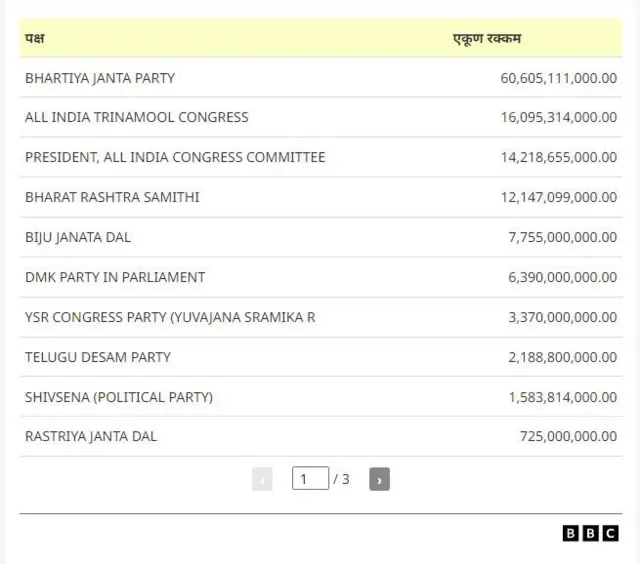Click the page number input field
Image resolution: width=640 pixels, height=564 pixels.
point(310,479)
